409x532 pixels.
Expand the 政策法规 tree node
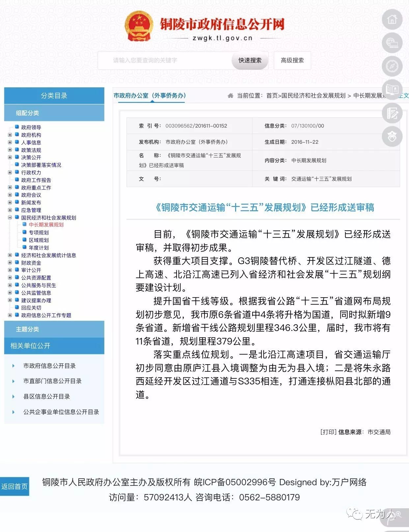click(x=10, y=150)
